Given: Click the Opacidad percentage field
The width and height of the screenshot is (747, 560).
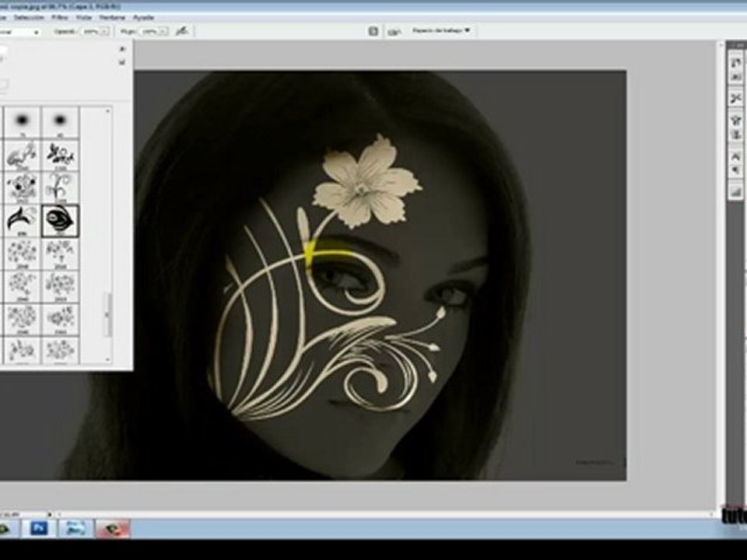Looking at the screenshot, I should pyautogui.click(x=91, y=31).
